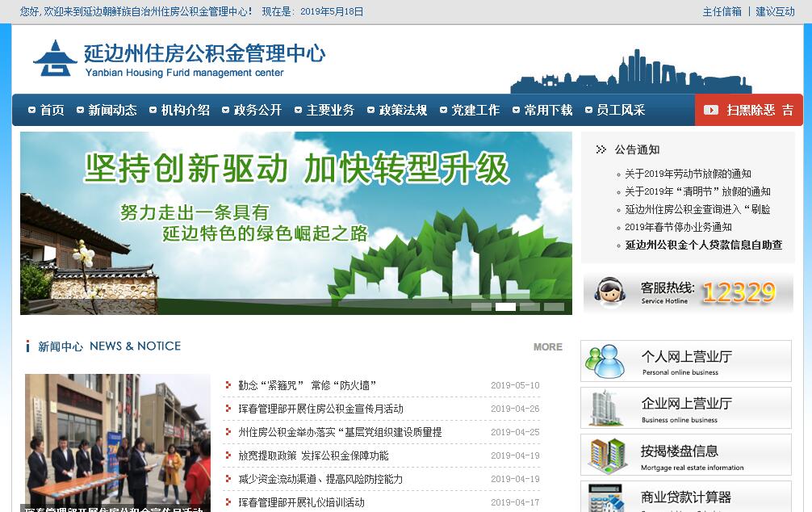Open the personal online business hall icon
The image size is (812, 512).
[605, 361]
